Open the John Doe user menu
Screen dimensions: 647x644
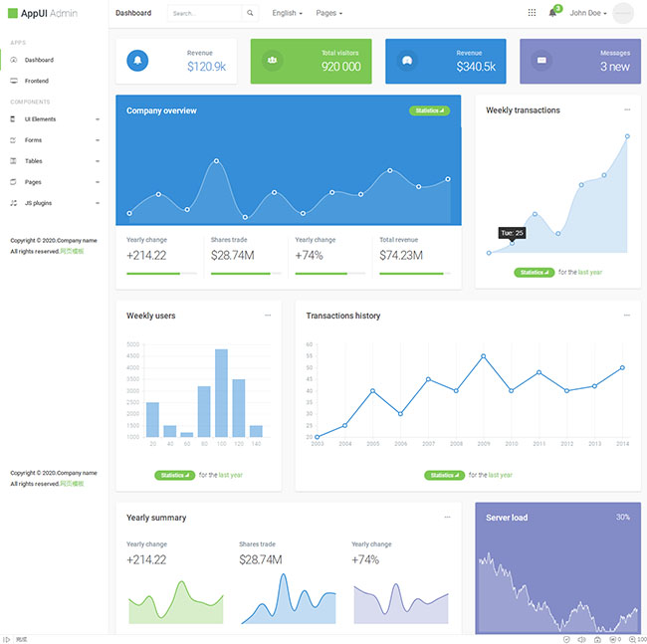[x=588, y=13]
